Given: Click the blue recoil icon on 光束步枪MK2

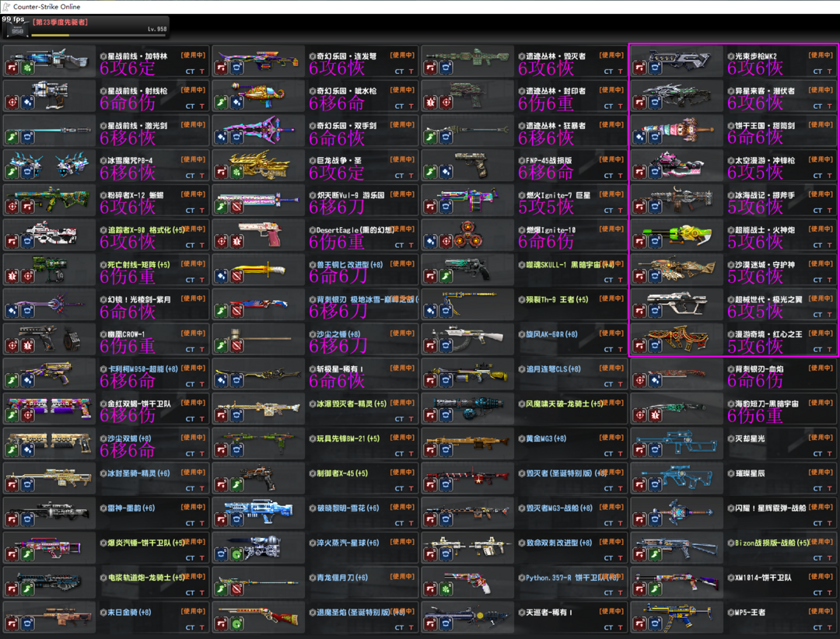Looking at the screenshot, I should (x=655, y=68).
